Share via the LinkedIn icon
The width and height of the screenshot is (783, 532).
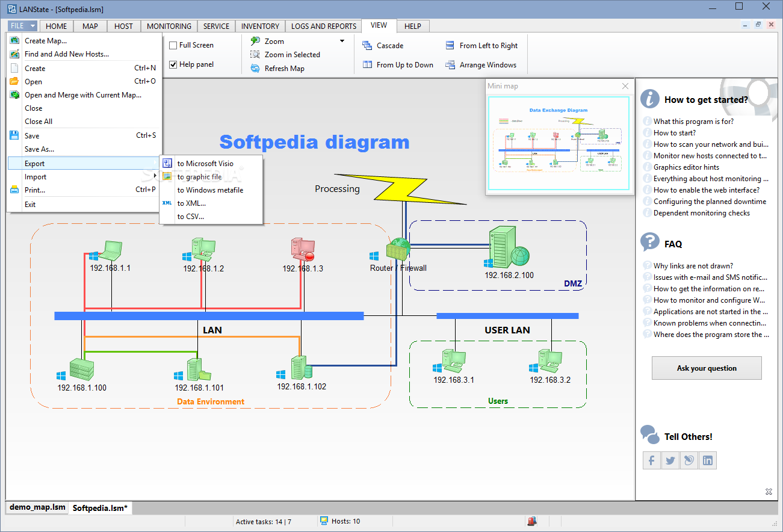pyautogui.click(x=708, y=460)
